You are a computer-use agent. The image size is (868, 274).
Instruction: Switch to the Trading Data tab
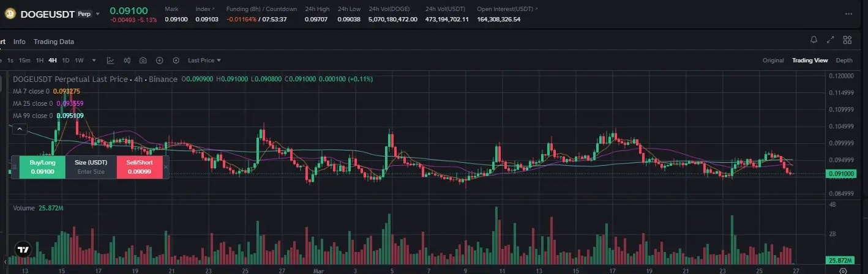click(54, 42)
